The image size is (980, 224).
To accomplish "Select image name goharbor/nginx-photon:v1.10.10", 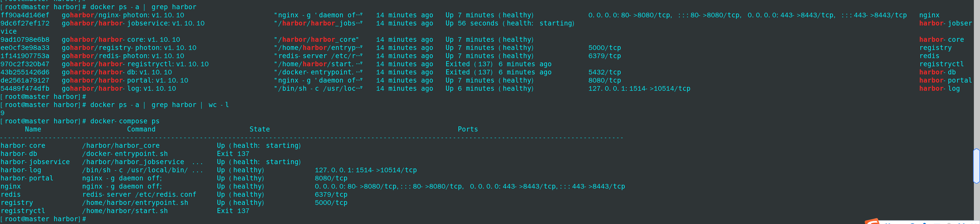I will [123, 15].
